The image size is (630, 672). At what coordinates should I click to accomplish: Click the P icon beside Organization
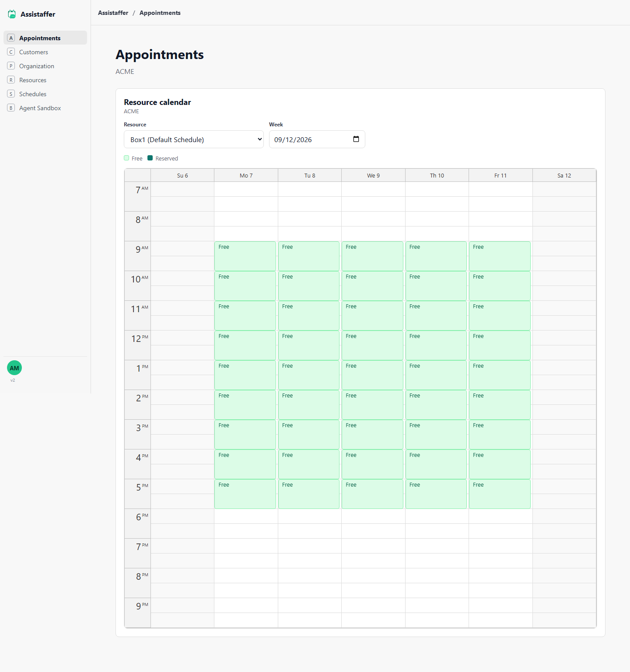click(x=11, y=66)
